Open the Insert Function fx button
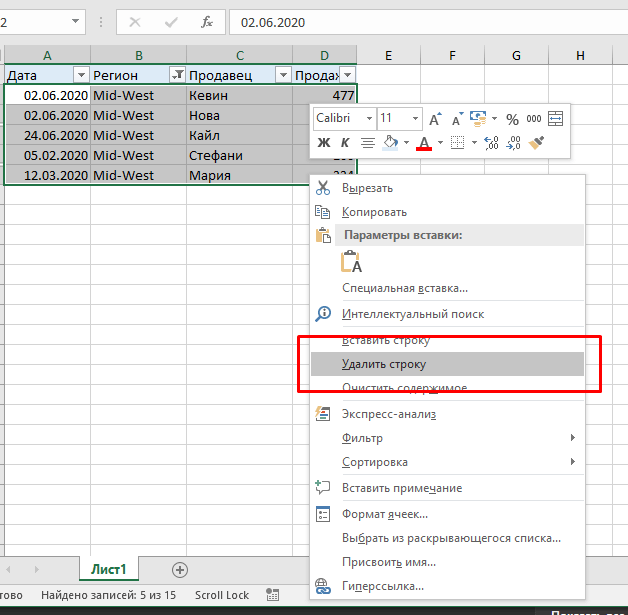 coord(207,22)
